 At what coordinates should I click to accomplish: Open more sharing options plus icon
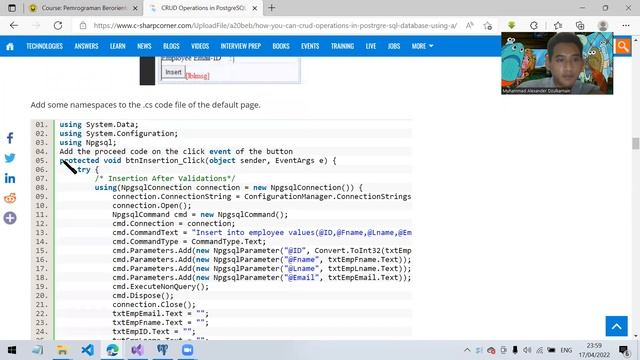(x=10, y=218)
